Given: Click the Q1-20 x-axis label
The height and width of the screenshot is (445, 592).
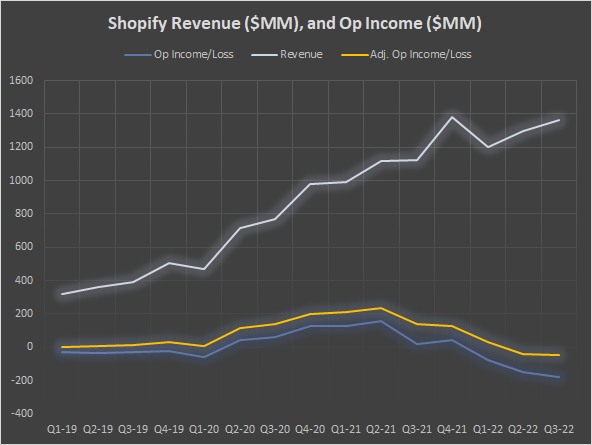Looking at the screenshot, I should tap(204, 430).
